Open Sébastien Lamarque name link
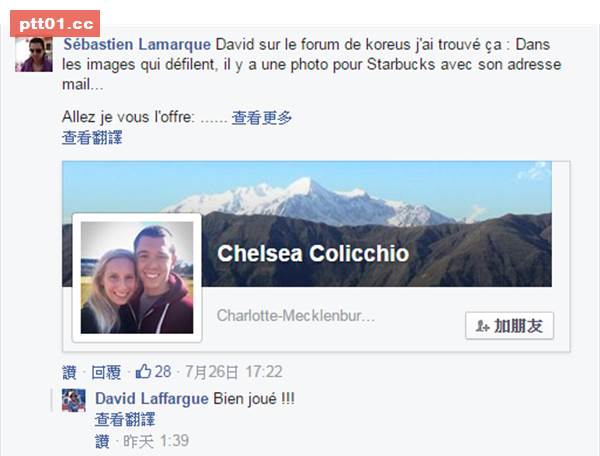The height and width of the screenshot is (456, 600). click(137, 44)
